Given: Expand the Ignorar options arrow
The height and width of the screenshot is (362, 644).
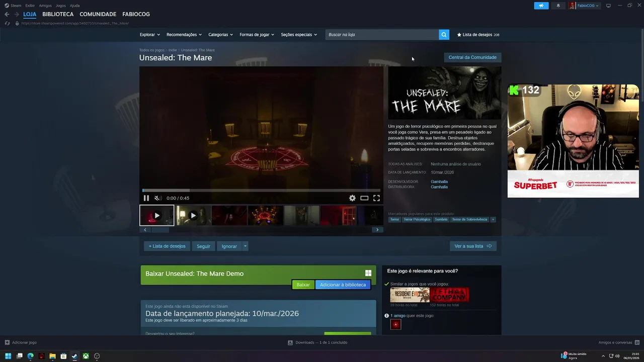Looking at the screenshot, I should pos(245,246).
